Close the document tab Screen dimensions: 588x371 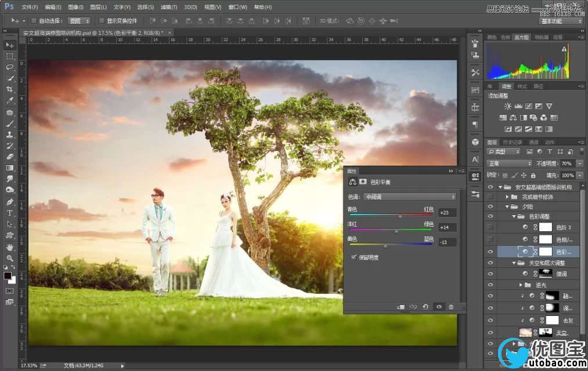coord(169,33)
